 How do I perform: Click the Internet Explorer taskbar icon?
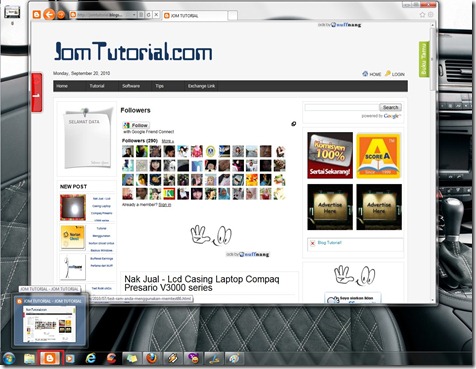(90, 358)
